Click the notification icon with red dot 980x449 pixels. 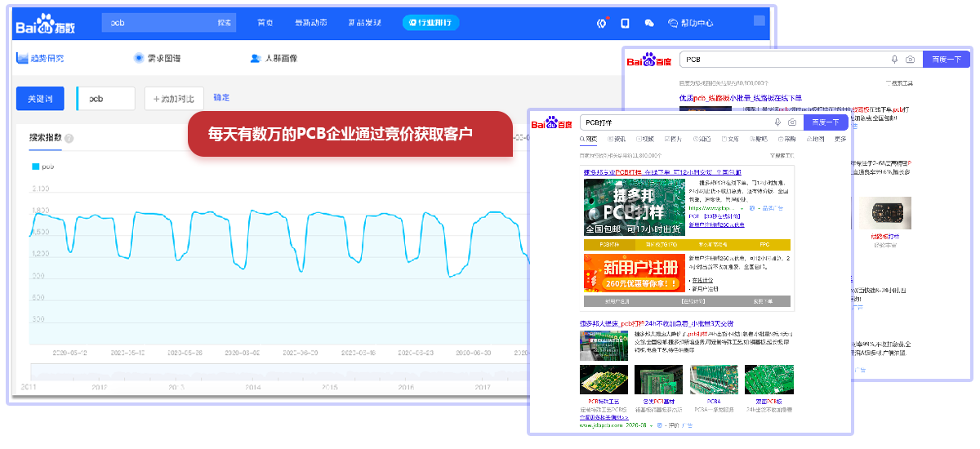pyautogui.click(x=603, y=24)
